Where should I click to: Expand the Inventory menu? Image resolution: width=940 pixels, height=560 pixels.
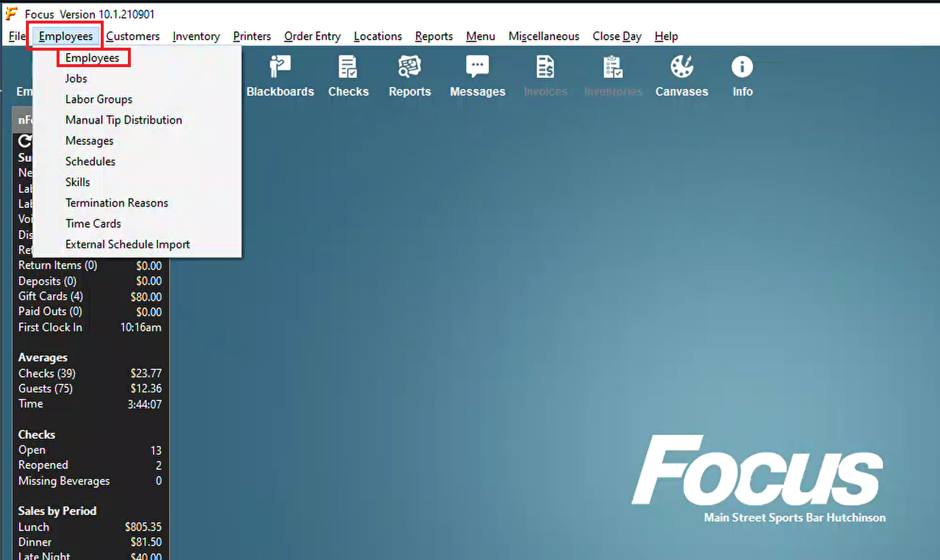pos(196,37)
